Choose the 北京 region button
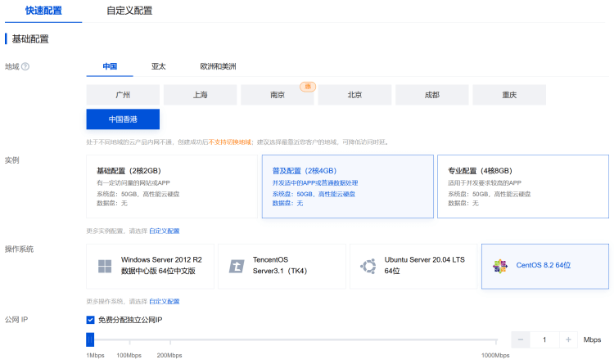614x364 pixels. click(354, 95)
